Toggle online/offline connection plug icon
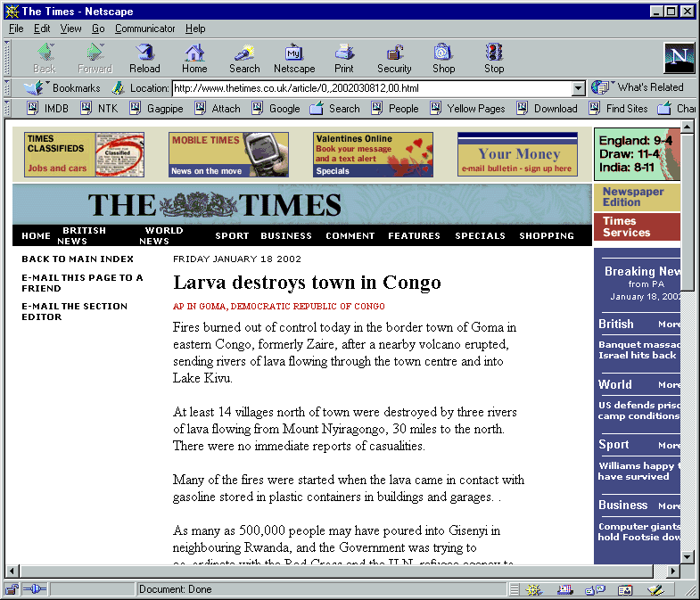Viewport: 700px width, 600px height. 35,589
